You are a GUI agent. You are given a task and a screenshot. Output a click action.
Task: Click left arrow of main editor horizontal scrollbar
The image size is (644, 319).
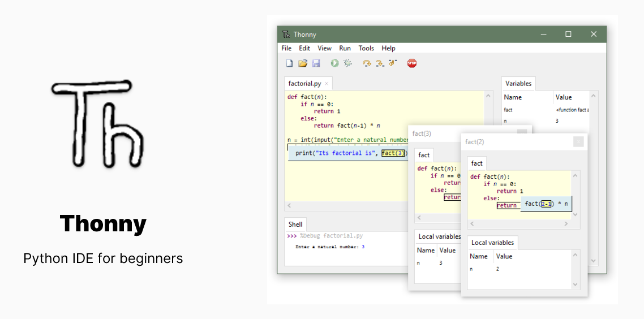pyautogui.click(x=289, y=205)
